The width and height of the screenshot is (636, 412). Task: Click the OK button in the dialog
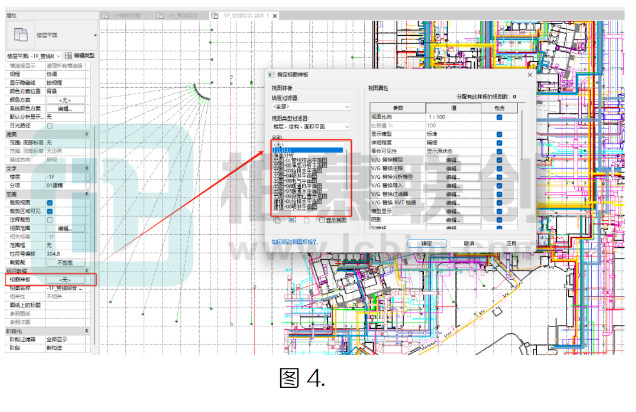[x=427, y=243]
